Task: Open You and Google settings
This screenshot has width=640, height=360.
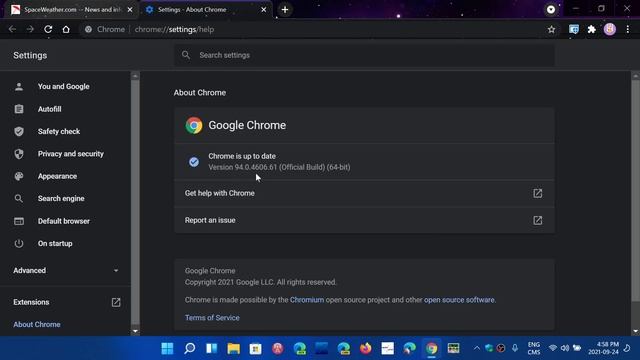Action: (x=64, y=87)
